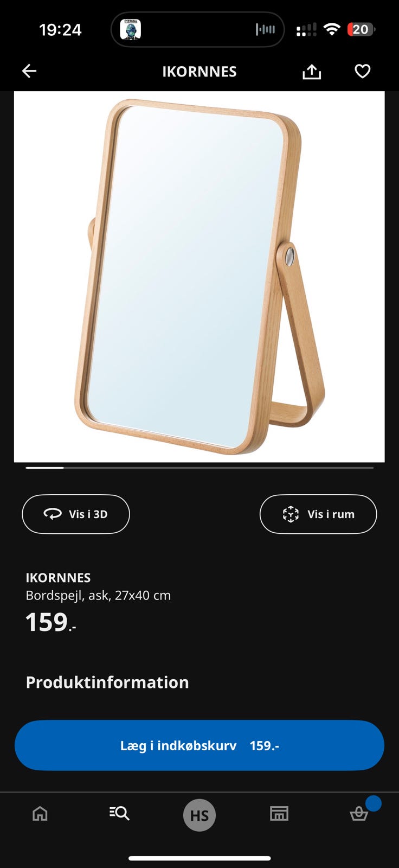This screenshot has width=399, height=868.
Task: Tap the Bordspejl, ask, 27x40 cm description
Action: pyautogui.click(x=98, y=595)
